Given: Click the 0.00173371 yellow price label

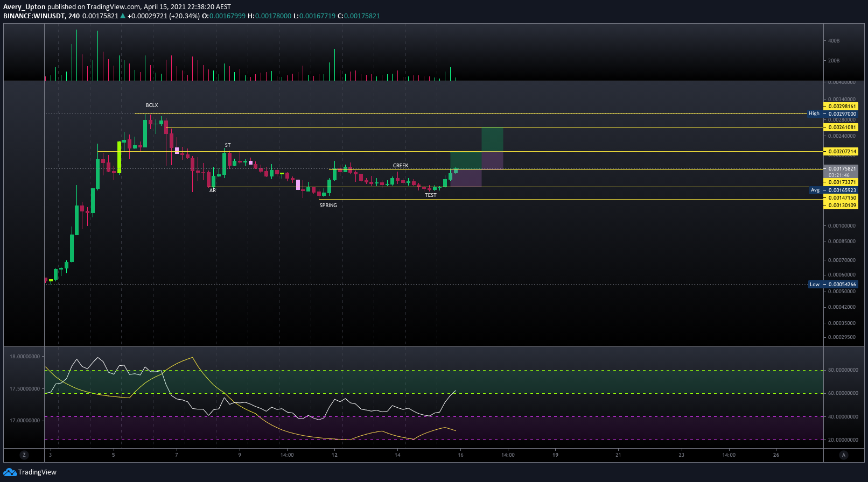Looking at the screenshot, I should pos(841,182).
